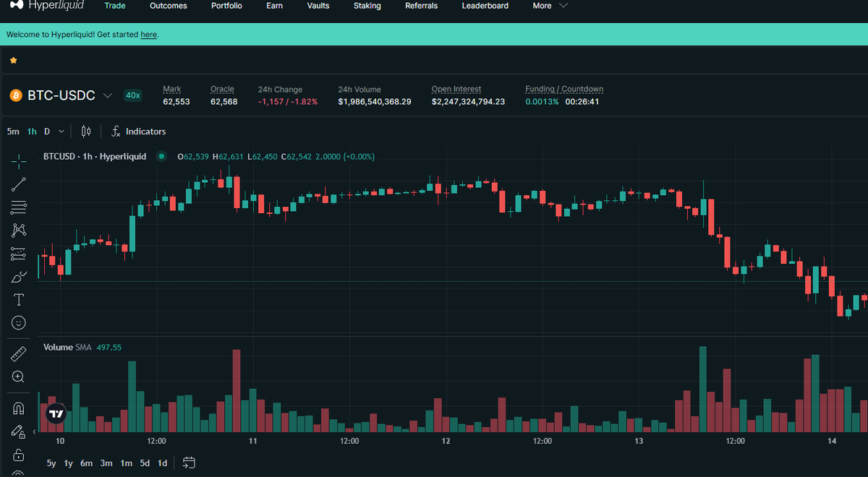Click the Mark price label
868x477 pixels.
(172, 90)
